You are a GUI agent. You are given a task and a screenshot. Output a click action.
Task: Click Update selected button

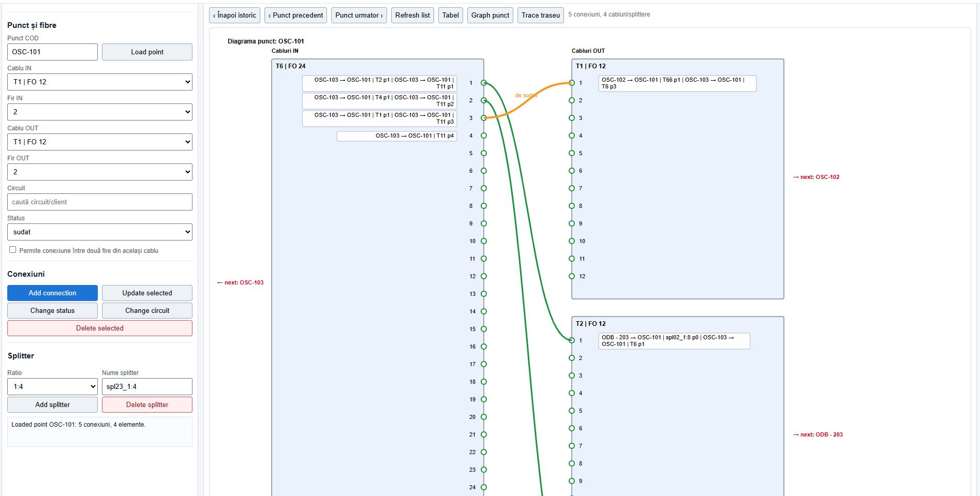click(x=147, y=293)
